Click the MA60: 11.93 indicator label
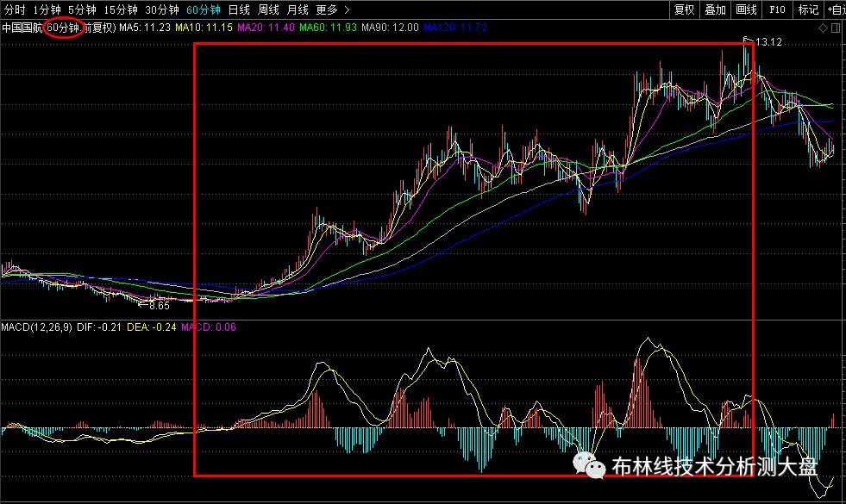This screenshot has width=846, height=504. pyautogui.click(x=328, y=28)
